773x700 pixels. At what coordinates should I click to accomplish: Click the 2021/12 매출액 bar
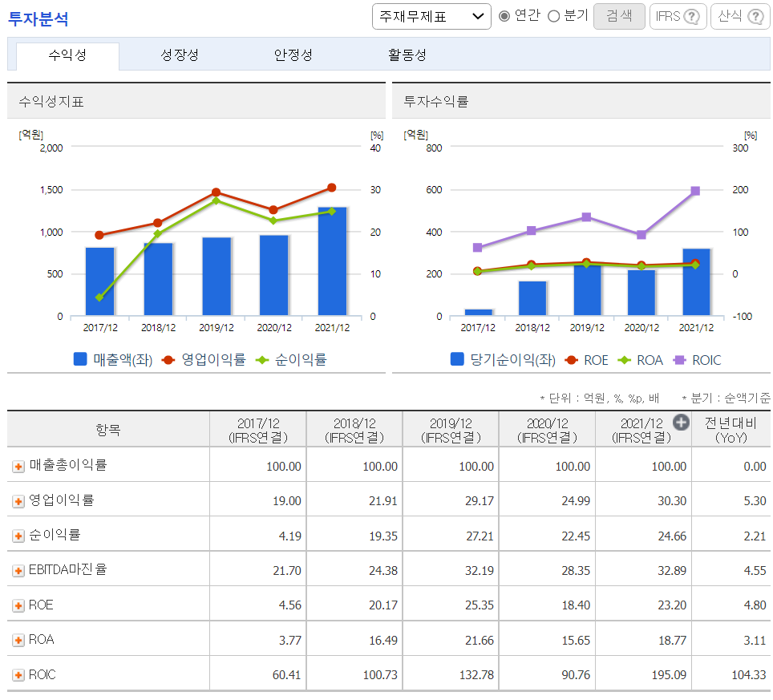pyautogui.click(x=332, y=261)
